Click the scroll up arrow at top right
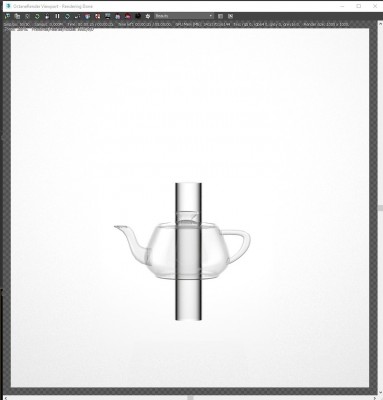Image resolution: width=383 pixels, height=400 pixels. 380,24
